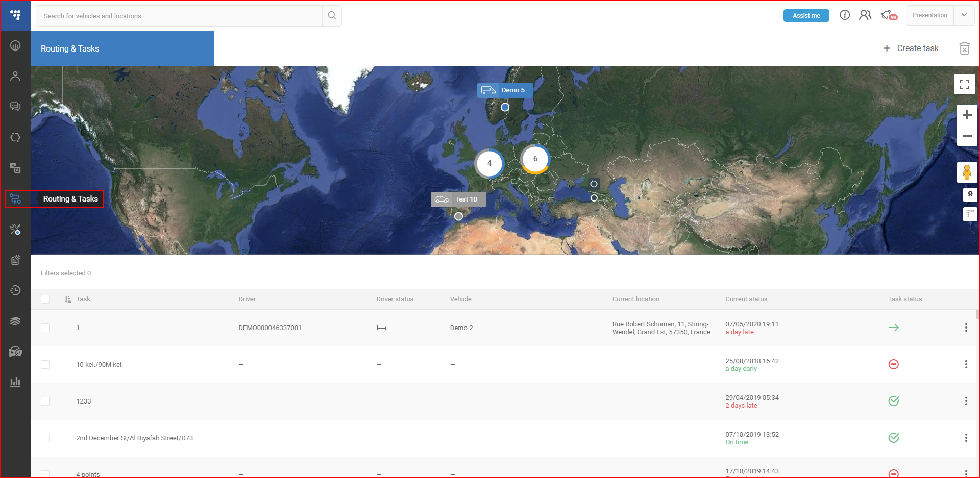Open the info circle icon in the header

click(x=845, y=15)
